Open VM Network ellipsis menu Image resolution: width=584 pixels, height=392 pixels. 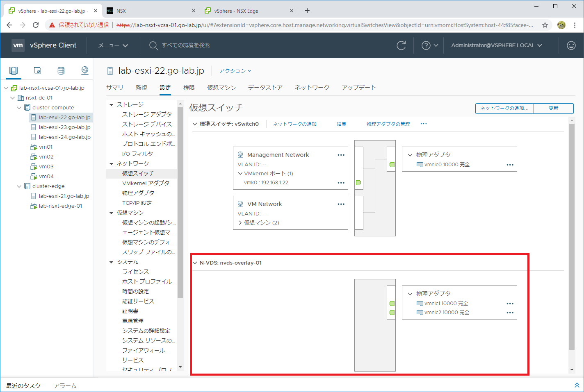pos(341,204)
